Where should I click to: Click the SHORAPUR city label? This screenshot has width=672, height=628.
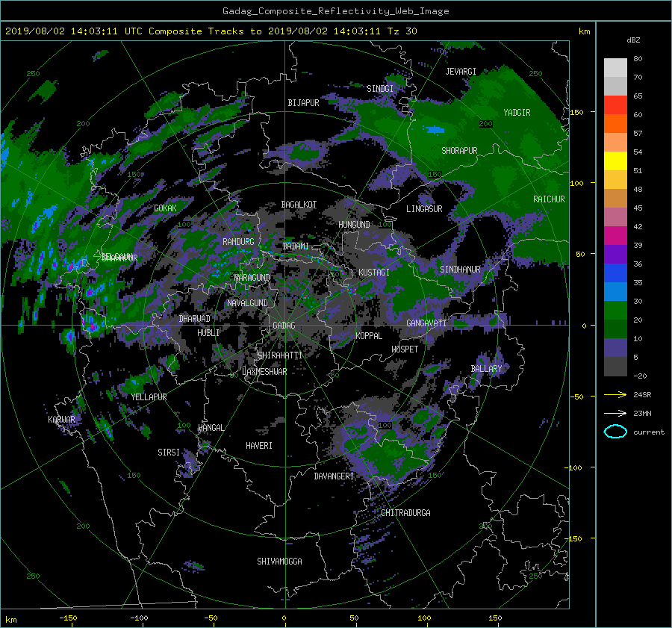pyautogui.click(x=459, y=151)
